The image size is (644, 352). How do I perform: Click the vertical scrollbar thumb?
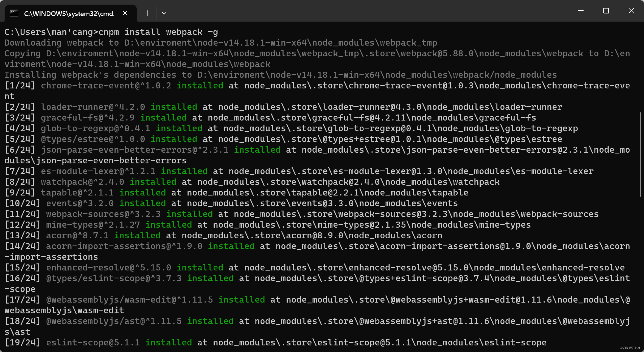pyautogui.click(x=641, y=154)
